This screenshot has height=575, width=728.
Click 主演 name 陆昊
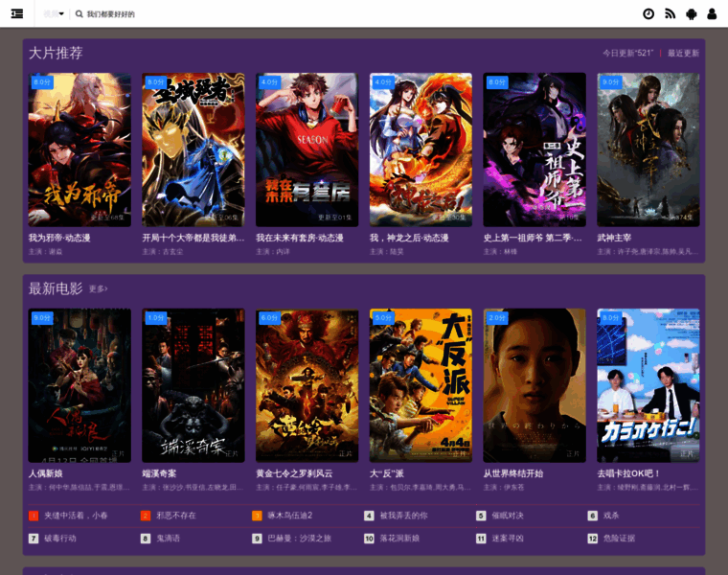(397, 252)
